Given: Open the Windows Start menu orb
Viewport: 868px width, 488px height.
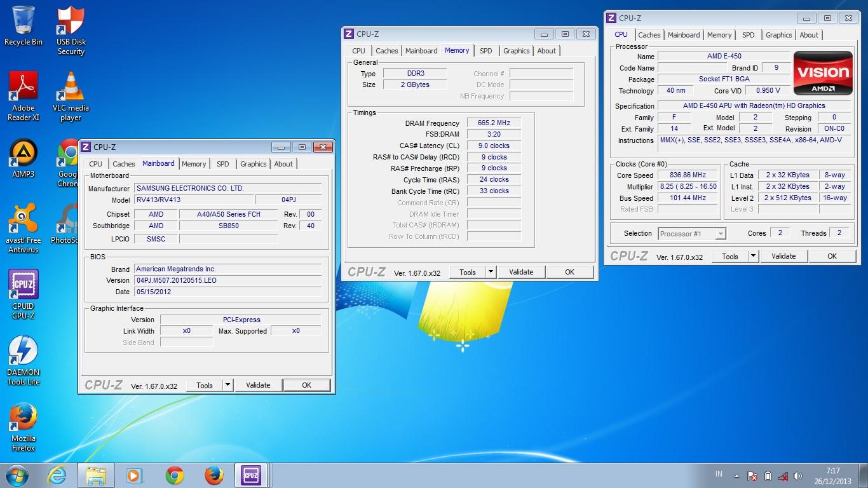Looking at the screenshot, I should 17,475.
